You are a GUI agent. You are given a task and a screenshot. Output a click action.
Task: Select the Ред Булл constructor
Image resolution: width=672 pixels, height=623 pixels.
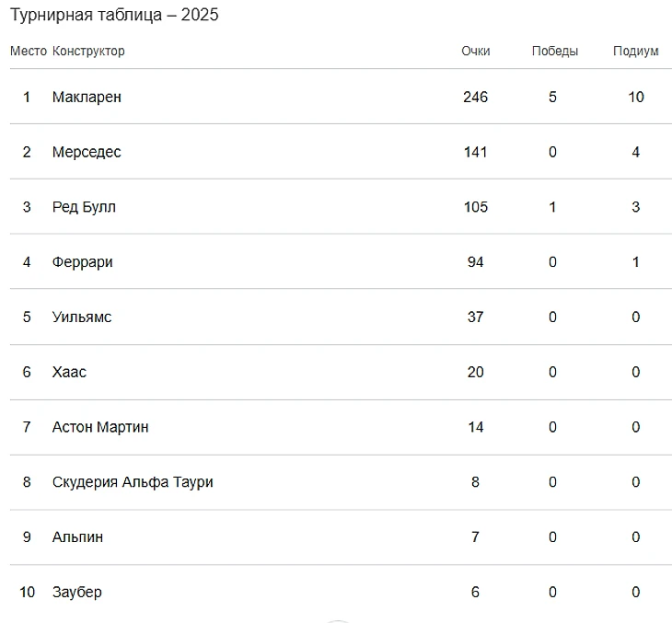(84, 207)
